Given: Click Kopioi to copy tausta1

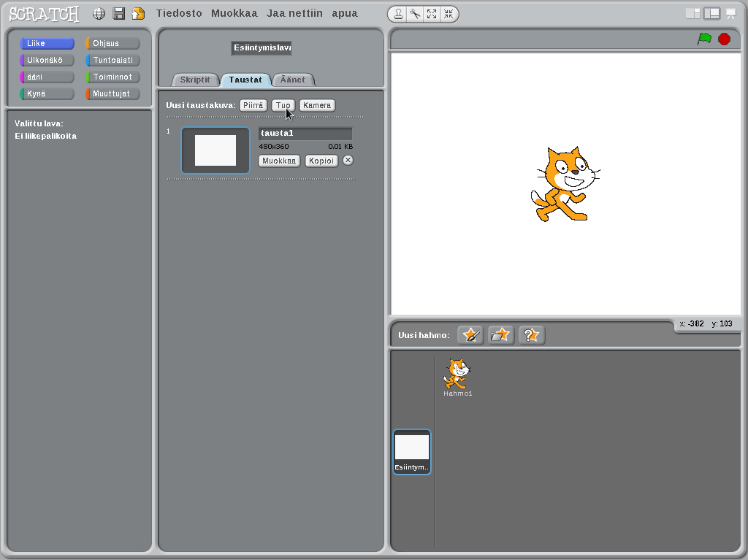Looking at the screenshot, I should (x=321, y=161).
